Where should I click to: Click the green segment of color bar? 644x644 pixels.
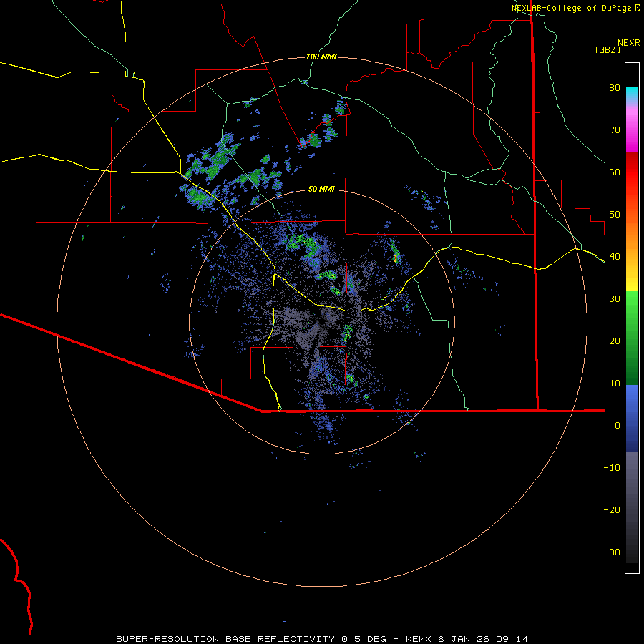632,338
